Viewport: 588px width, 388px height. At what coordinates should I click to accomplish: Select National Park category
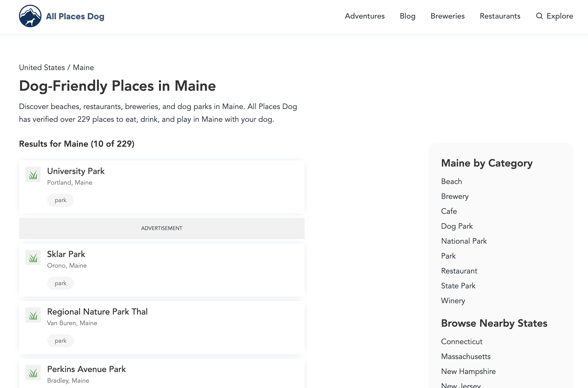[x=464, y=241]
